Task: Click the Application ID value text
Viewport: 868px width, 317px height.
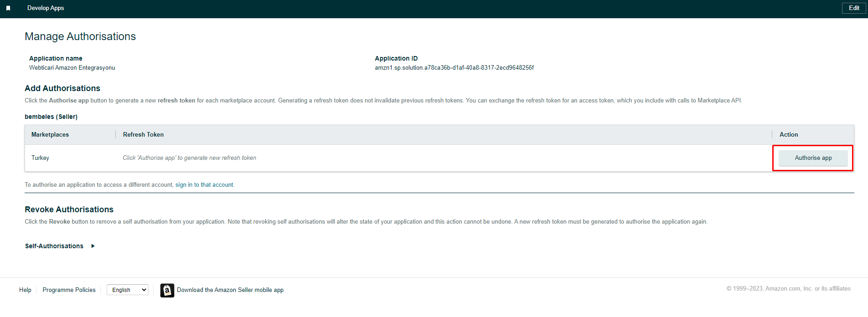Action: tap(454, 68)
